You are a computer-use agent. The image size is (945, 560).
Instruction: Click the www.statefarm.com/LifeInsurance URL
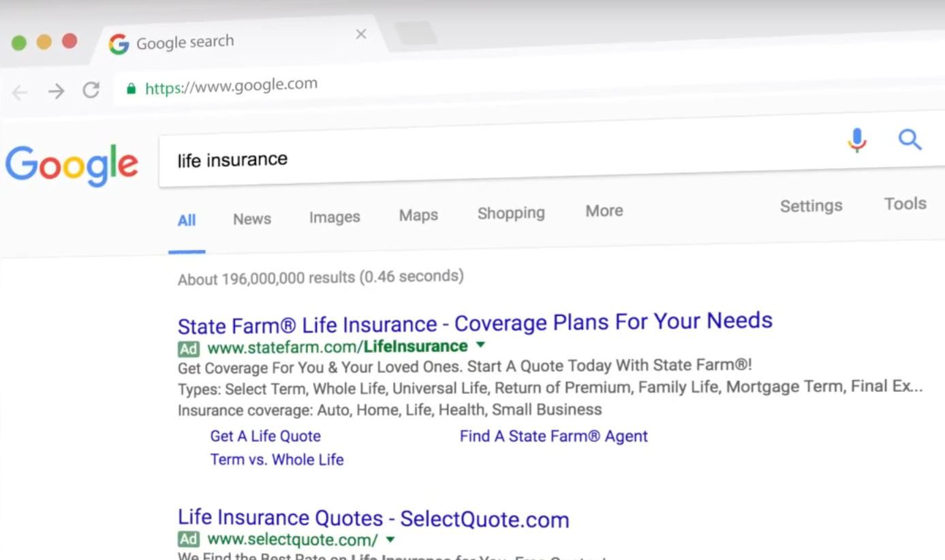pyautogui.click(x=337, y=347)
